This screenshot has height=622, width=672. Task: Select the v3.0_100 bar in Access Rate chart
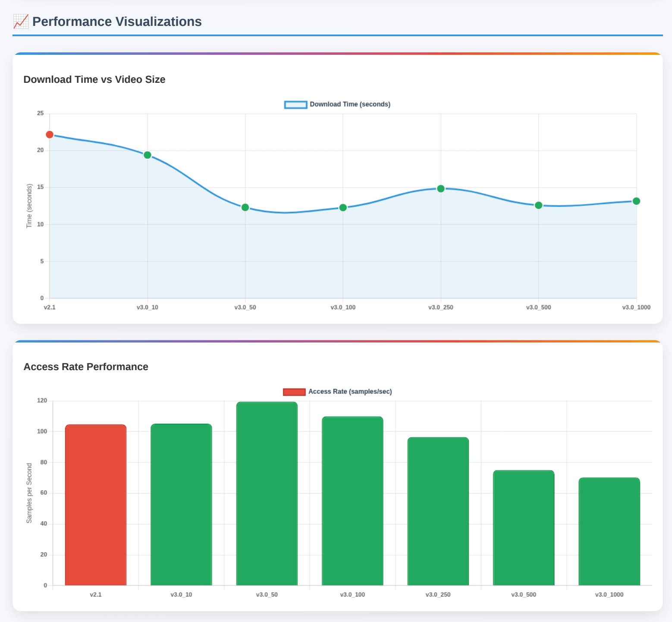coord(352,500)
